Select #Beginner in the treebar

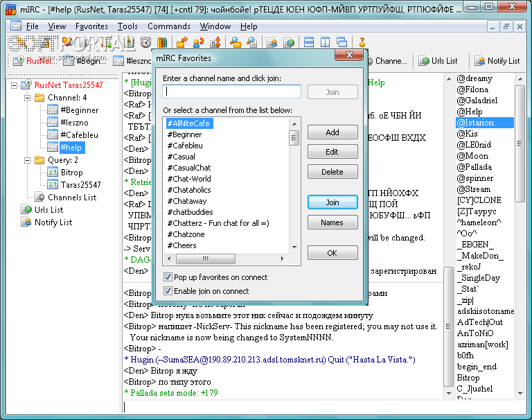73,110
